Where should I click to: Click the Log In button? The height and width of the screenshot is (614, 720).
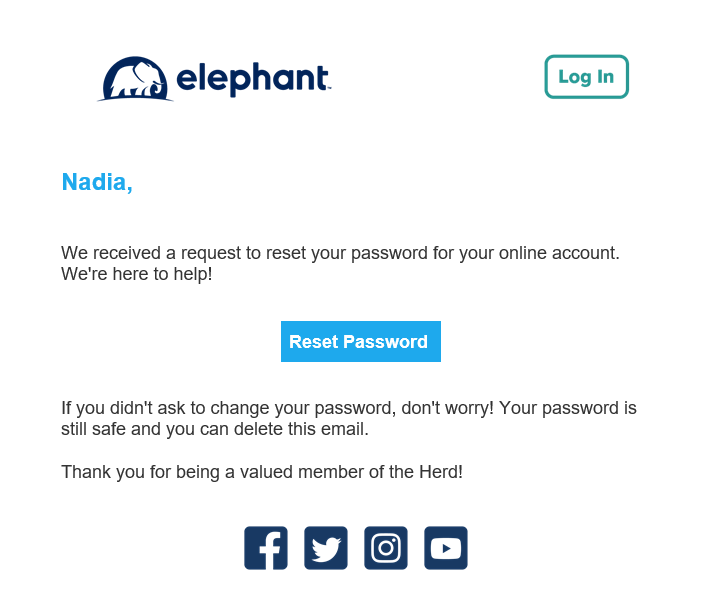point(586,77)
